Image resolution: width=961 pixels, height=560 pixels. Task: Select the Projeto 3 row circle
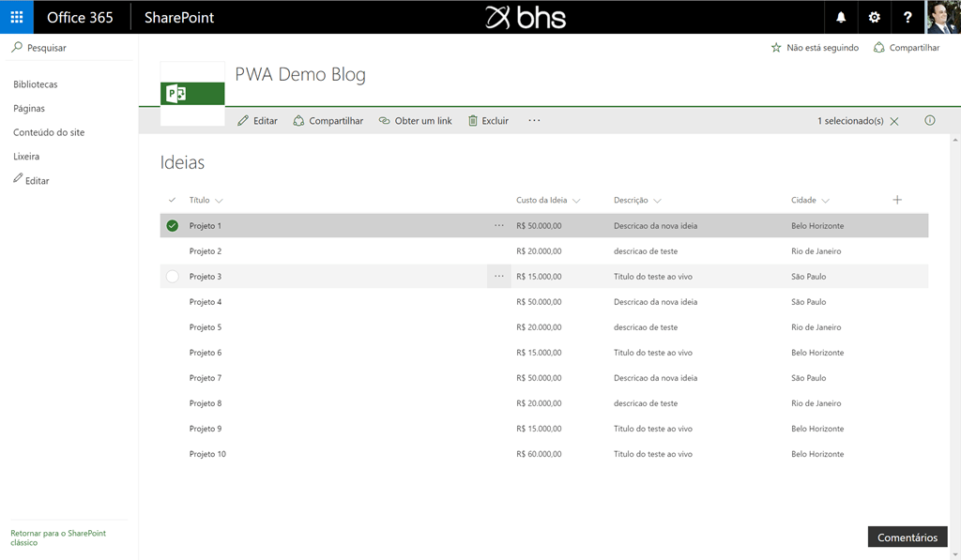(x=173, y=277)
